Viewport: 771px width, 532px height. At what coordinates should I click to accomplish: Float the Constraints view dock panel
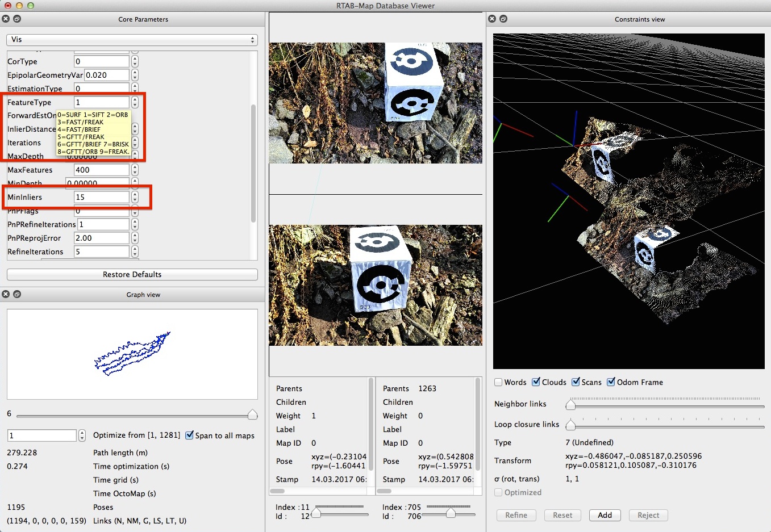(x=503, y=19)
